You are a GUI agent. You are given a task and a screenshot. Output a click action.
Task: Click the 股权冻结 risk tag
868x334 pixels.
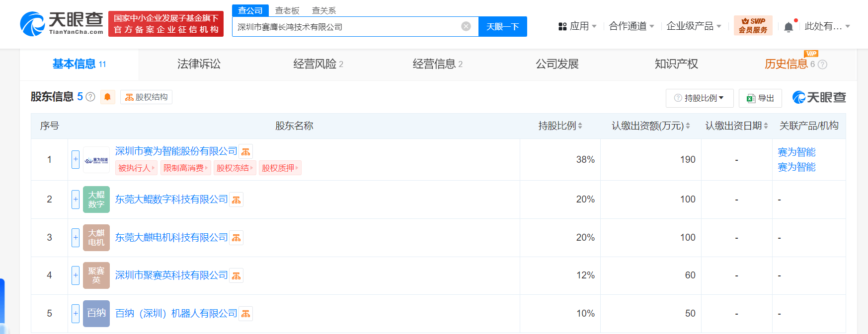(235, 168)
